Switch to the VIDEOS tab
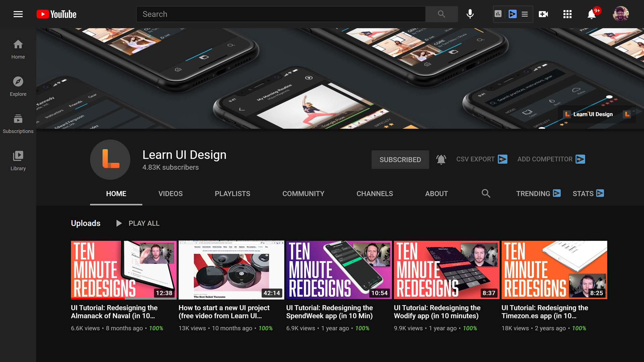This screenshot has width=644, height=362. [x=170, y=194]
